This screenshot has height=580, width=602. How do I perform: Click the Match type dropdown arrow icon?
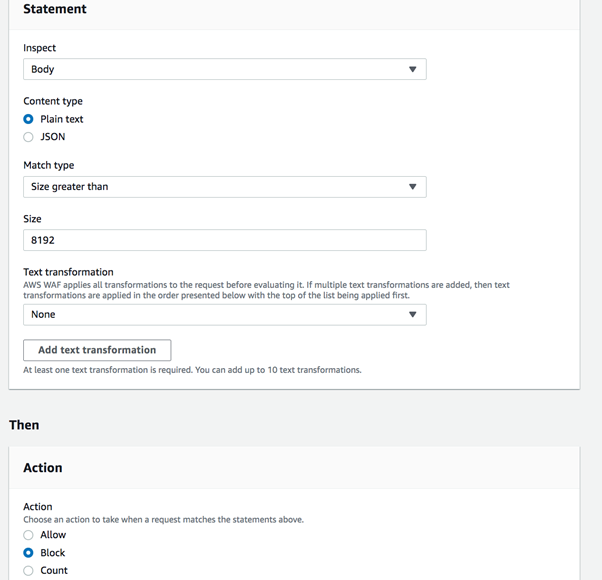tap(412, 187)
